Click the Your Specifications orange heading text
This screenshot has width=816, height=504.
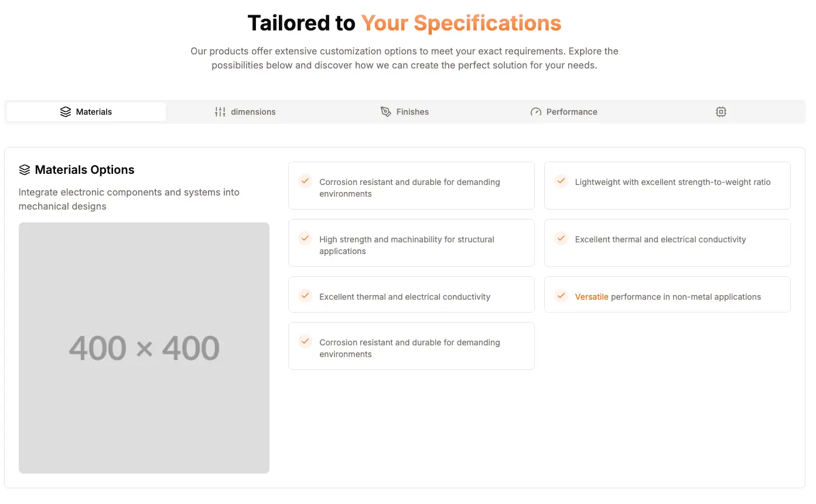pos(461,23)
